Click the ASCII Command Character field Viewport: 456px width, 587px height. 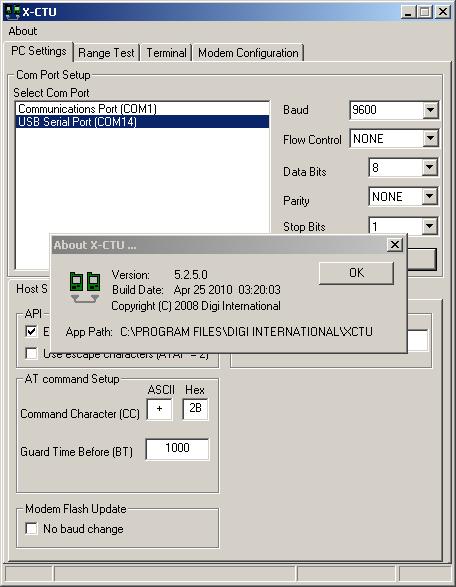(159, 409)
